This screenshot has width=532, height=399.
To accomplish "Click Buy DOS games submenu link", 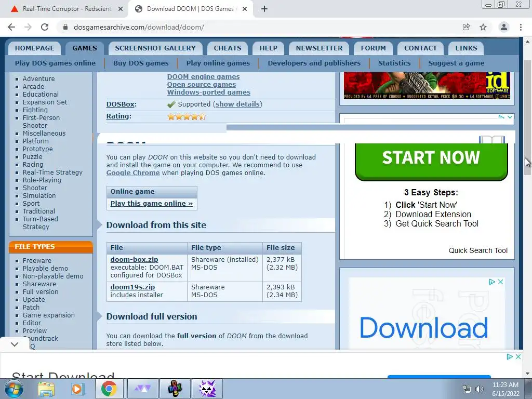I will [141, 63].
